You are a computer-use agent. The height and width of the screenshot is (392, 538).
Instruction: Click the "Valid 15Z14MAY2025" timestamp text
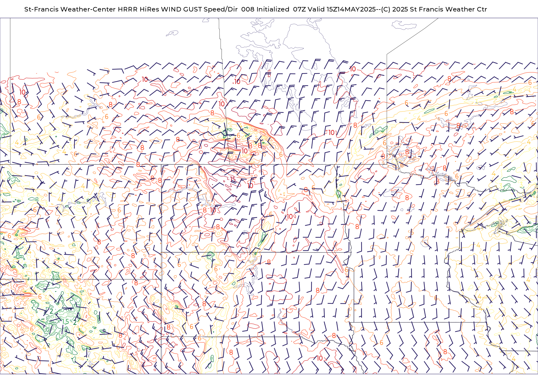pos(342,9)
